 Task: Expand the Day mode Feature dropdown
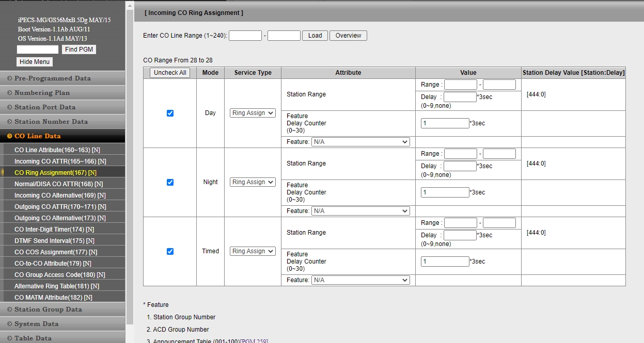point(360,142)
